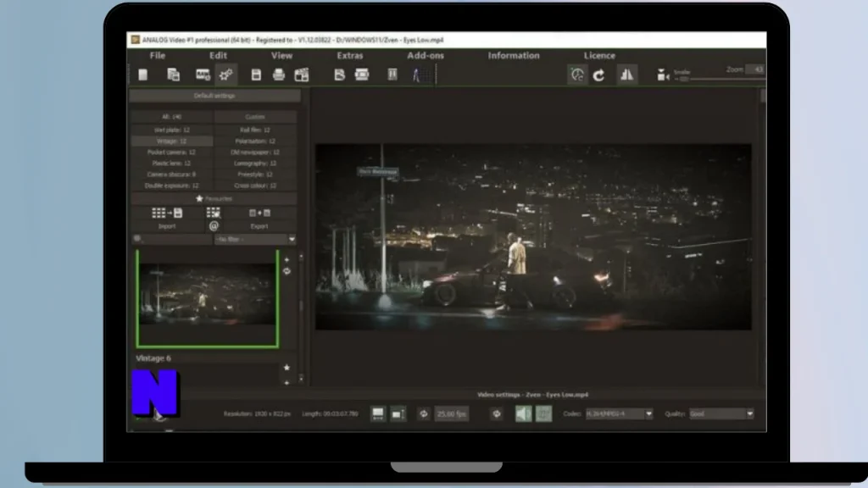Show the Favourites presets
868x488 pixels.
click(x=214, y=198)
